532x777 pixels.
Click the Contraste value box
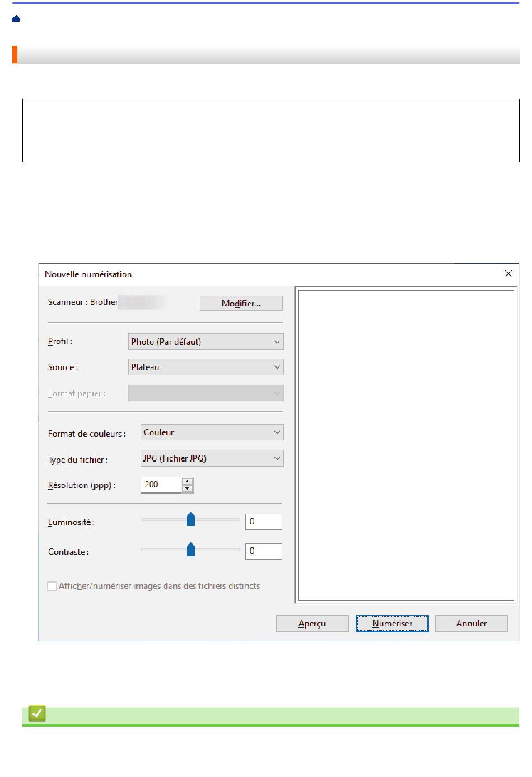(264, 551)
